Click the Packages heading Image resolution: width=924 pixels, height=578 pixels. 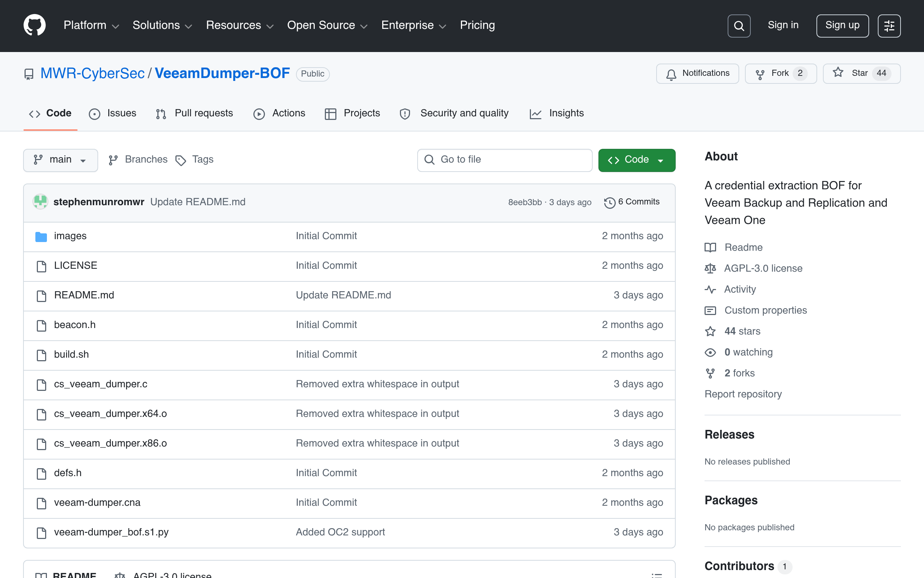pos(731,500)
